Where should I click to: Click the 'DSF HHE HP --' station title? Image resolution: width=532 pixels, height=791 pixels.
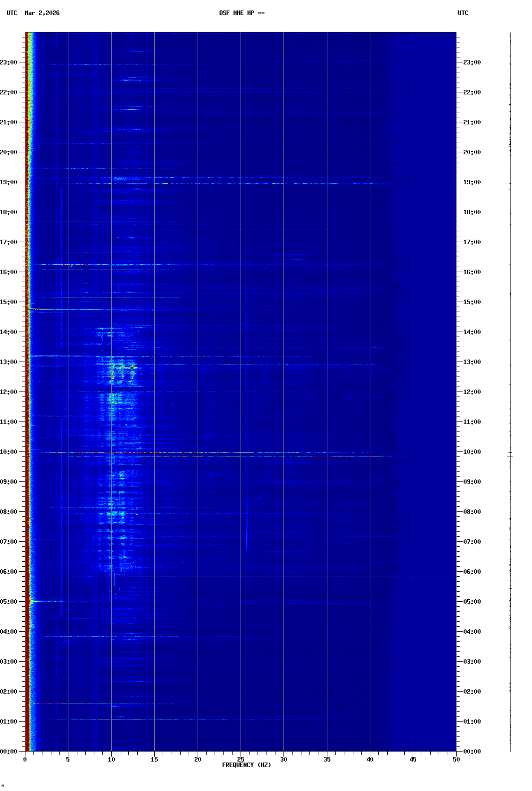tap(242, 13)
